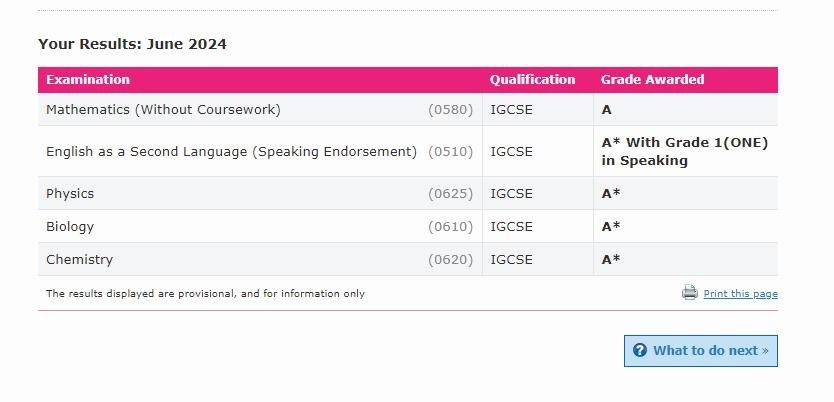Viewport: 834px width, 402px height.
Task: Click the Mathematics grade A cell
Action: [686, 110]
